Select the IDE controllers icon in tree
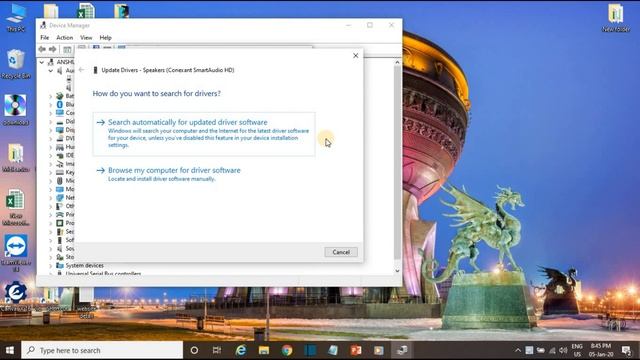 pos(60,155)
